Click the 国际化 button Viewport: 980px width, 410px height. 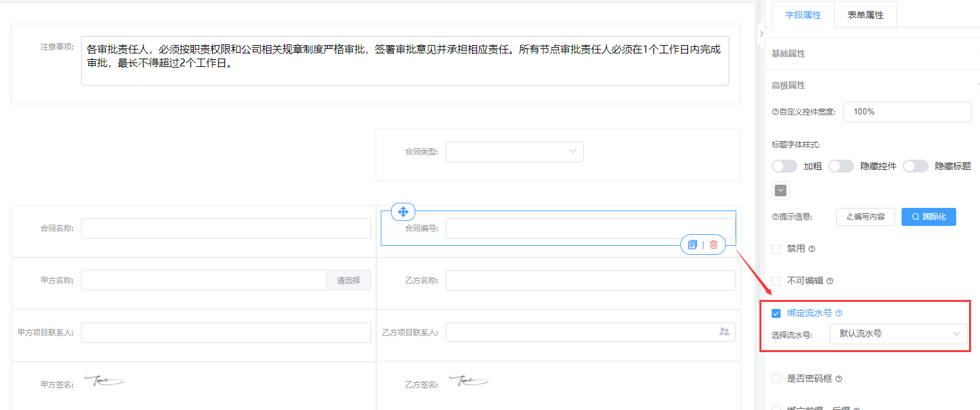coord(929,217)
